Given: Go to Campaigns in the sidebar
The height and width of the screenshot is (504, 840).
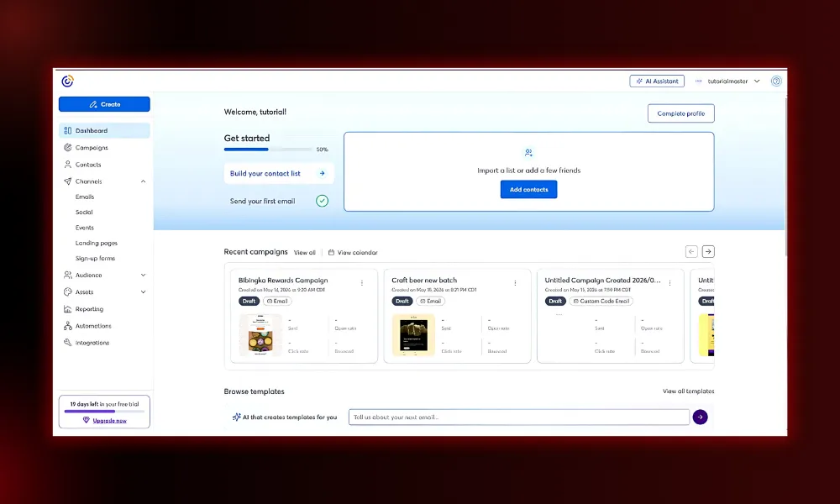Looking at the screenshot, I should [x=92, y=147].
